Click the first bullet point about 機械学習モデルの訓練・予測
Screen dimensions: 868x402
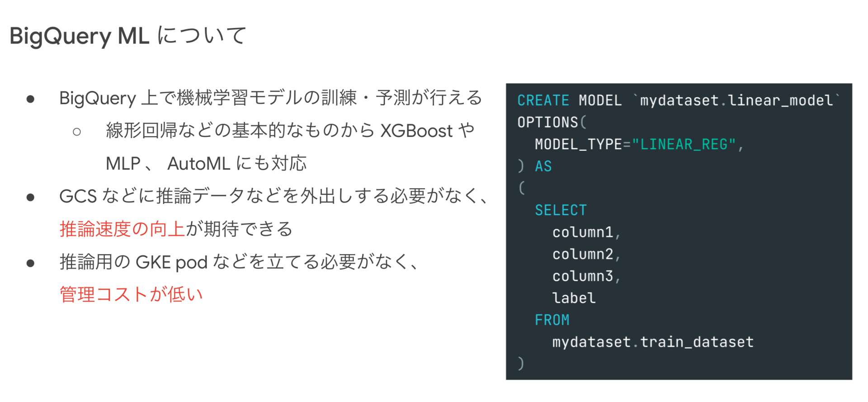point(271,98)
